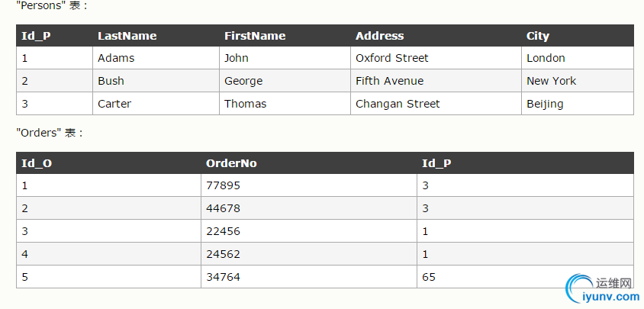The image size is (644, 309).
Task: Select the Beijing city cell
Action: coord(545,104)
